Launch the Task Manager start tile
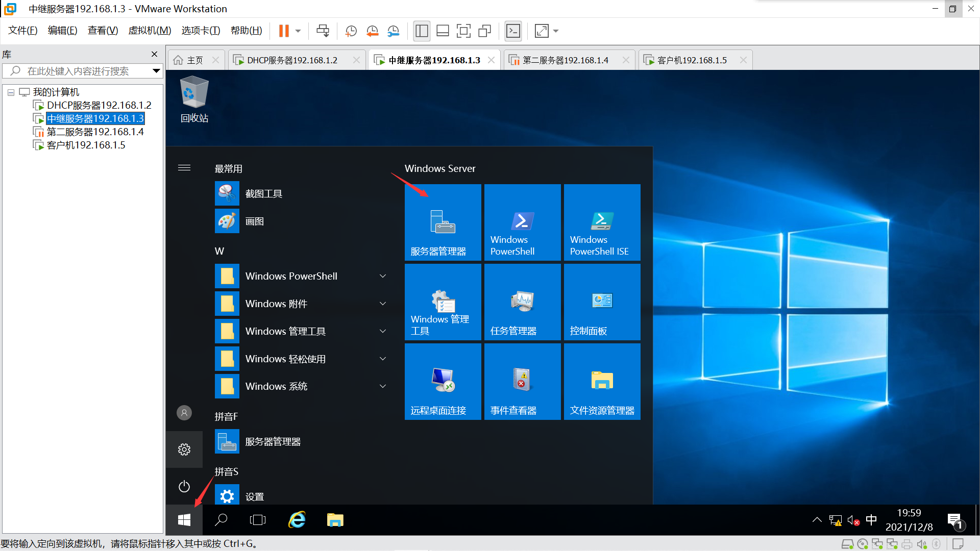This screenshot has width=980, height=551. click(x=522, y=302)
